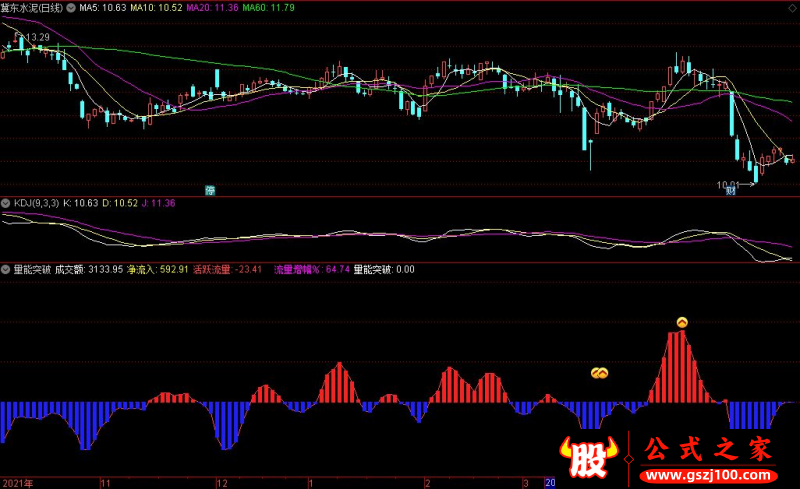Click the month 11 timeline label

106,483
